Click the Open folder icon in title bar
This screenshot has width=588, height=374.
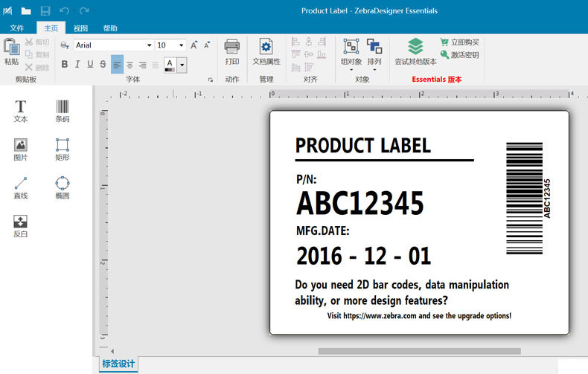[x=26, y=11]
